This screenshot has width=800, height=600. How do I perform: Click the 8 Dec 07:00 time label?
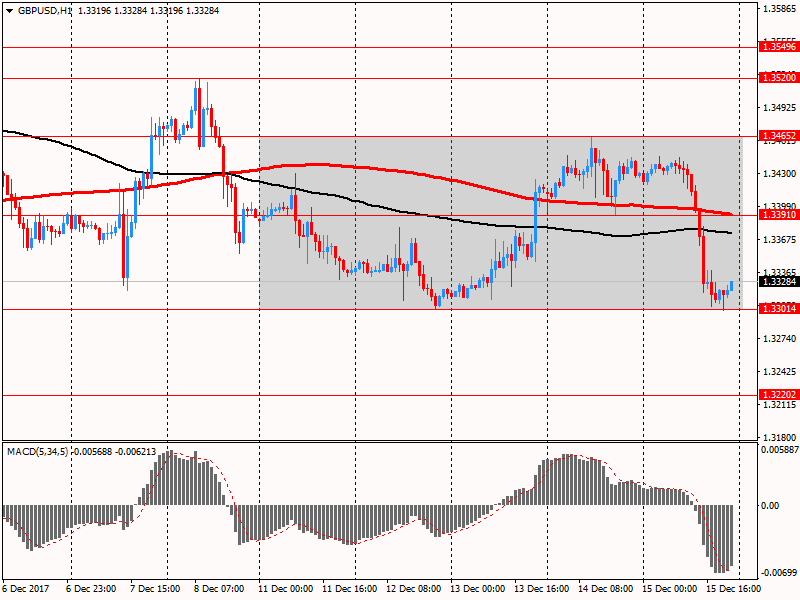(219, 589)
